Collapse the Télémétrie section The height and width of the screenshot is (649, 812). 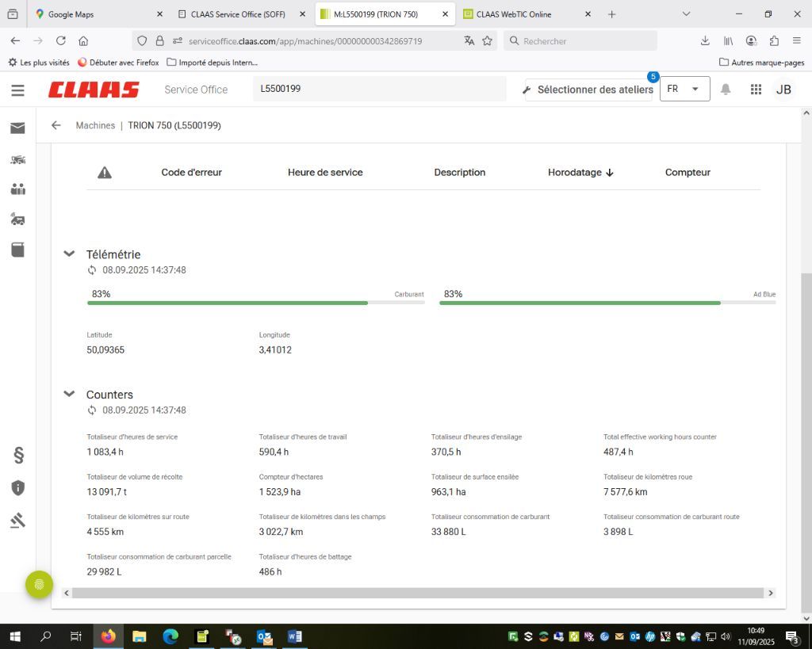[69, 254]
